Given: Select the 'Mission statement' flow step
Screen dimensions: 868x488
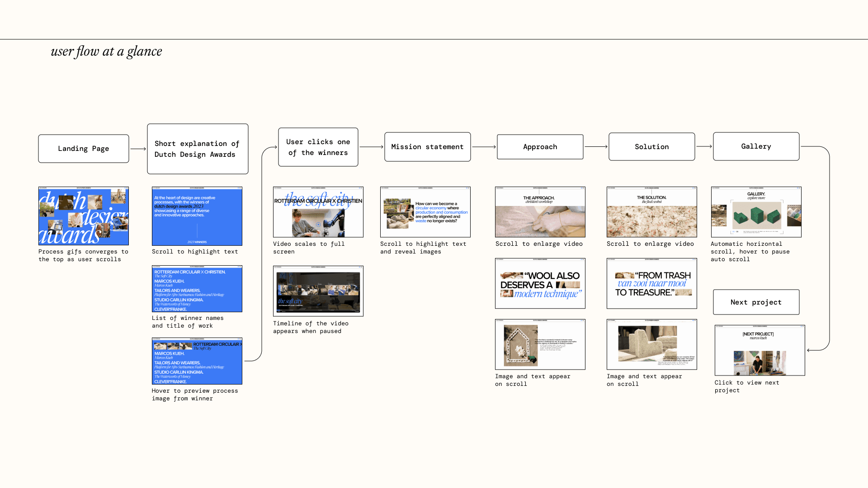Looking at the screenshot, I should coord(427,146).
